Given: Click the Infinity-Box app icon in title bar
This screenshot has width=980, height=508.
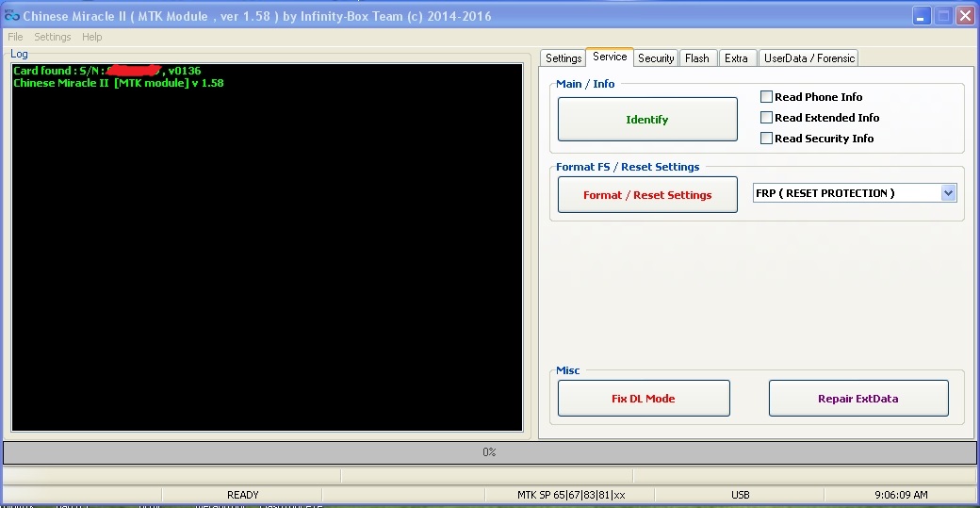Looking at the screenshot, I should tap(11, 16).
